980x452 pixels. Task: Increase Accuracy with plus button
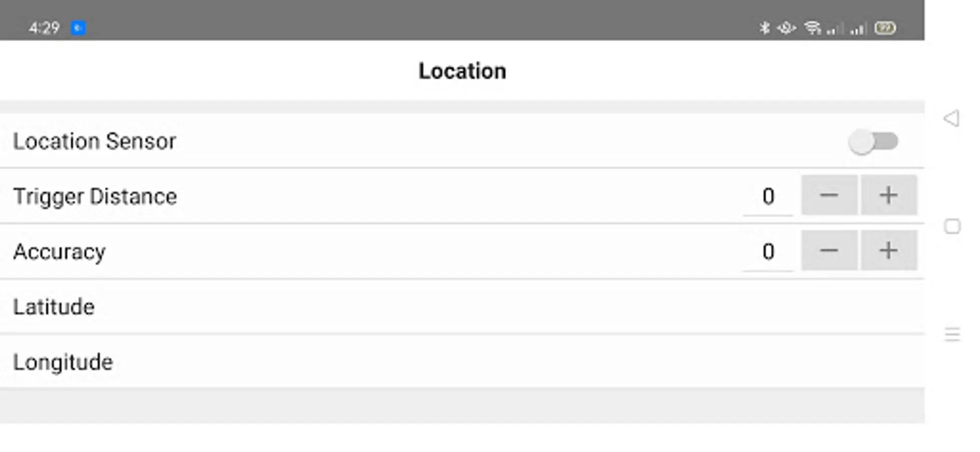tap(889, 251)
